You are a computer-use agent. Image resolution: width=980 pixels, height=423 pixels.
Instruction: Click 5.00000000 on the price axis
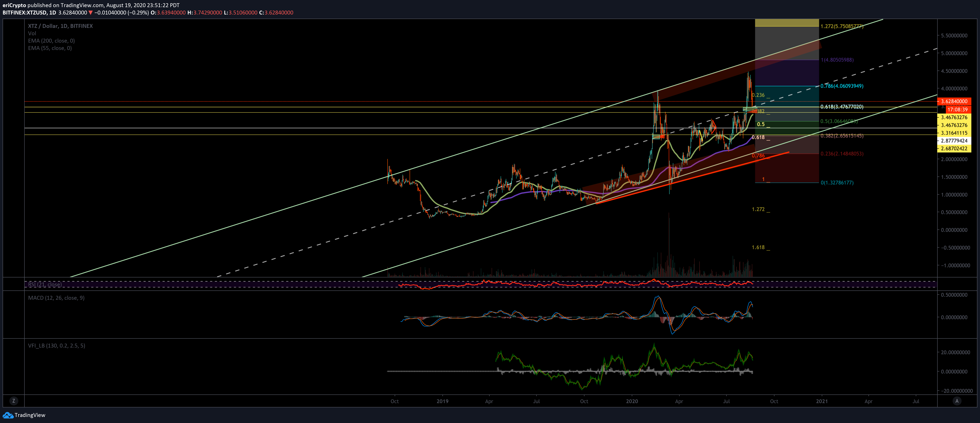coord(954,53)
